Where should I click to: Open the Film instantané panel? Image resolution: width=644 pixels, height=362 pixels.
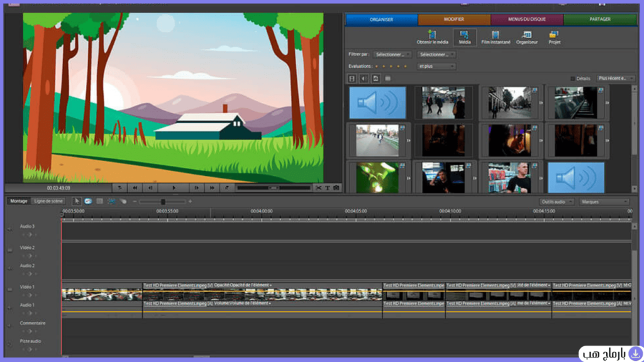click(496, 37)
